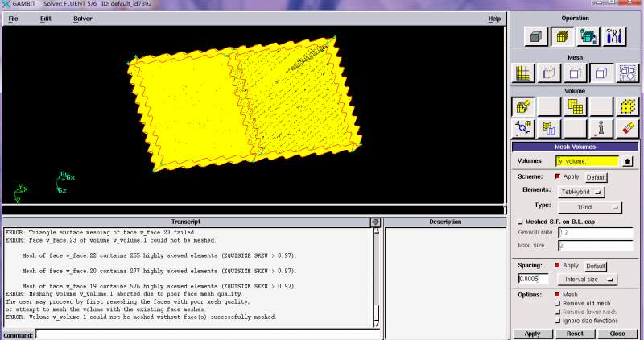Click the Scheme Default button
The image size is (644, 340).
596,177
